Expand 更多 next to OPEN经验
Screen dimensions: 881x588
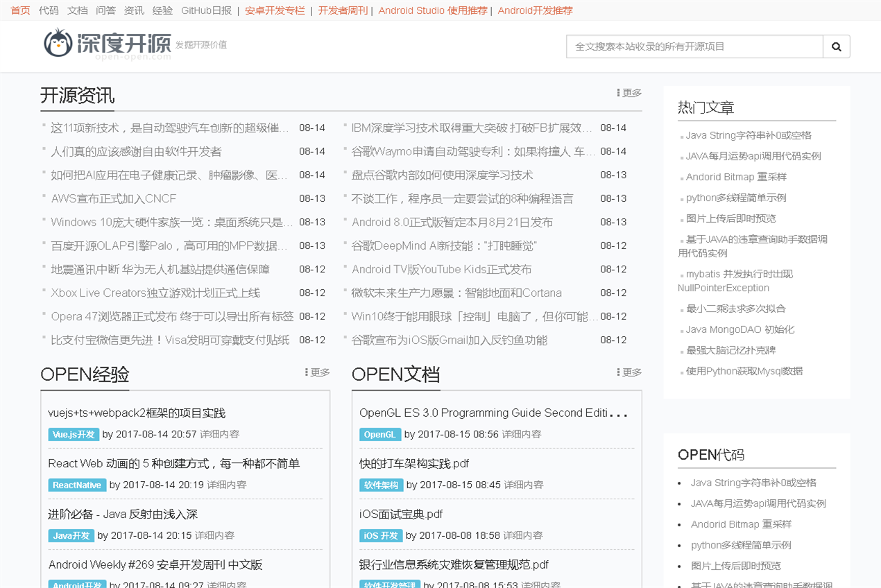coord(318,372)
